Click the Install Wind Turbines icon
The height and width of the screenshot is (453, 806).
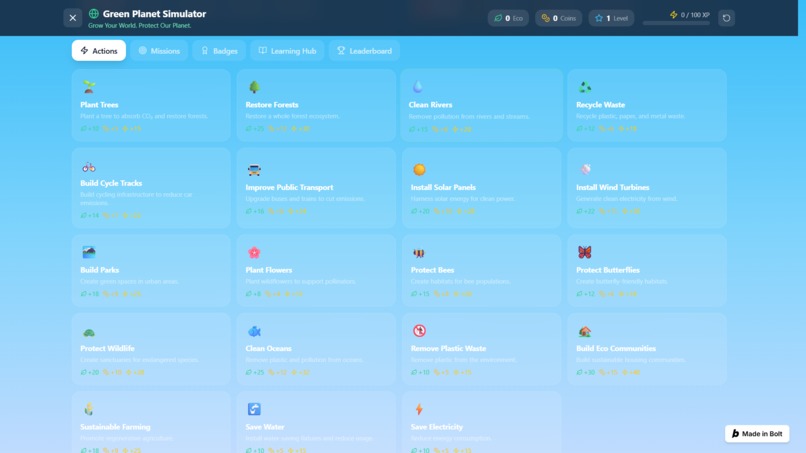pyautogui.click(x=585, y=169)
